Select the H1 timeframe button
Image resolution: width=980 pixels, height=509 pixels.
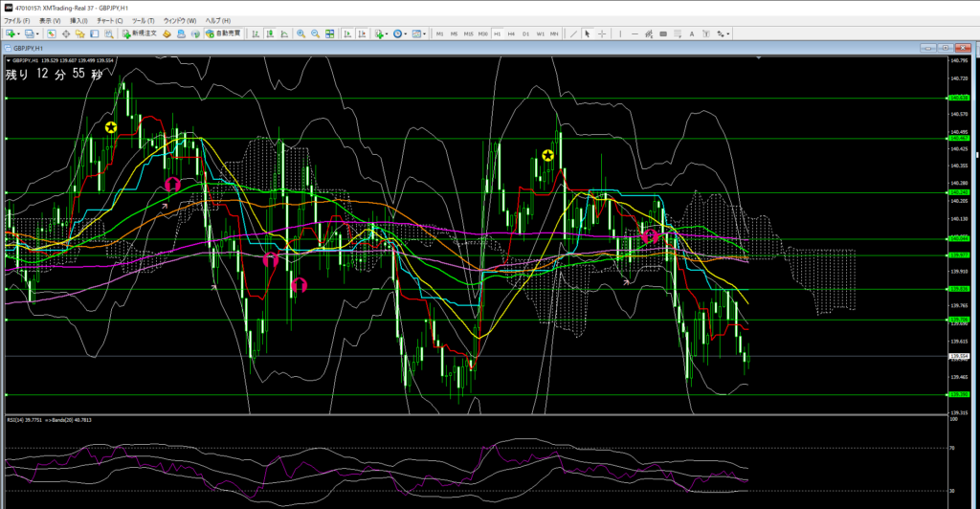tap(498, 33)
